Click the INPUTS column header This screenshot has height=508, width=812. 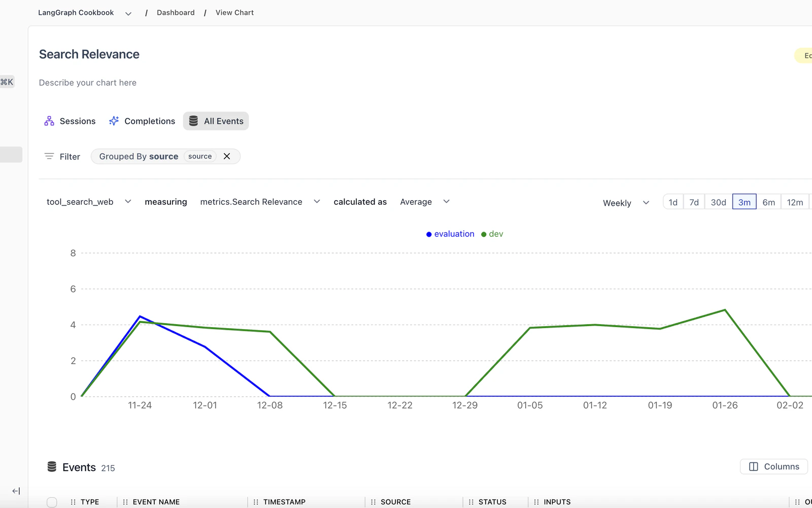(557, 502)
